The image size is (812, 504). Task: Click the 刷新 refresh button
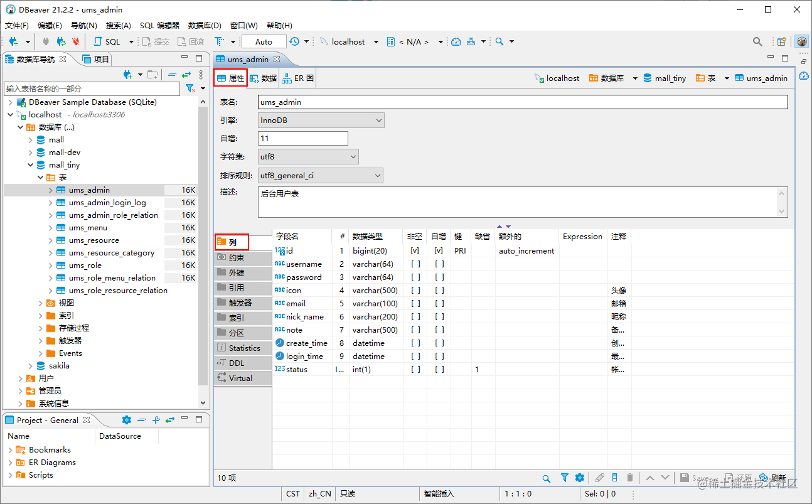click(x=772, y=478)
